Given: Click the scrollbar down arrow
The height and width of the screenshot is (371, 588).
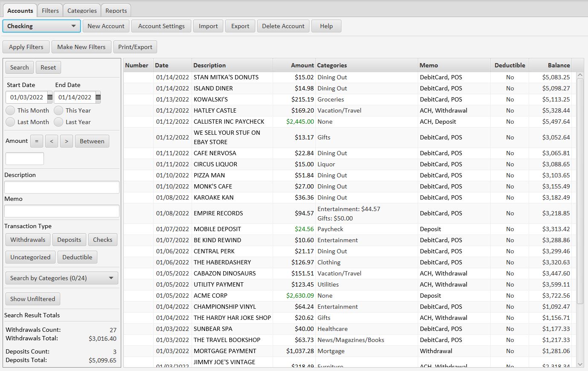Looking at the screenshot, I should (x=580, y=364).
